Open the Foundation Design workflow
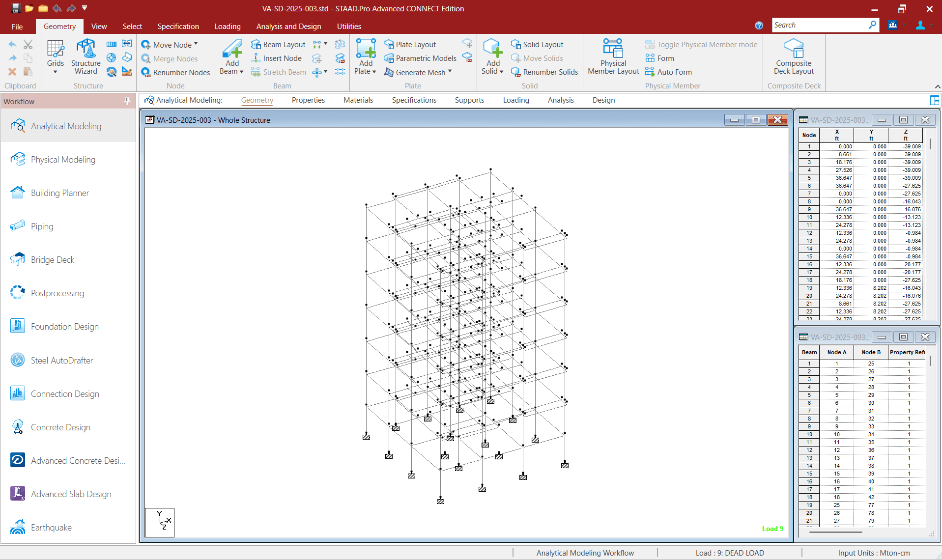This screenshot has height=560, width=942. 68,327
